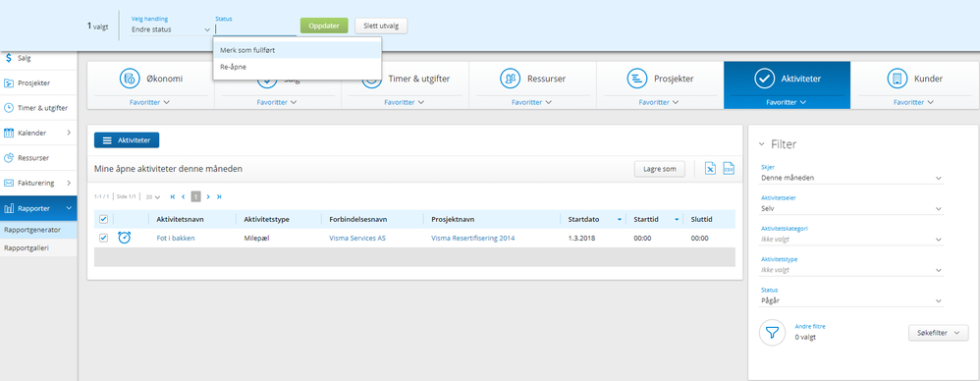Expand Favoritter under Aktiviteter tab

pos(787,102)
